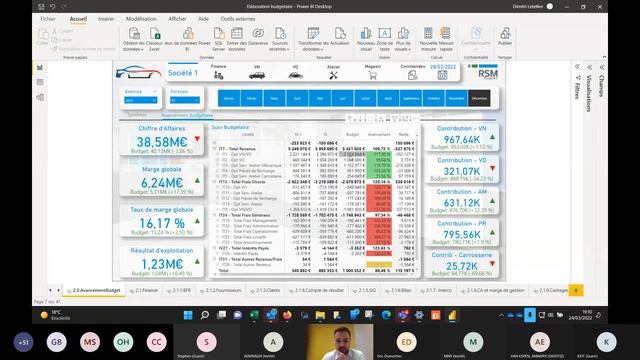The height and width of the screenshot is (360, 640).
Task: Click the calendar icon under the date
Action: [x=442, y=75]
